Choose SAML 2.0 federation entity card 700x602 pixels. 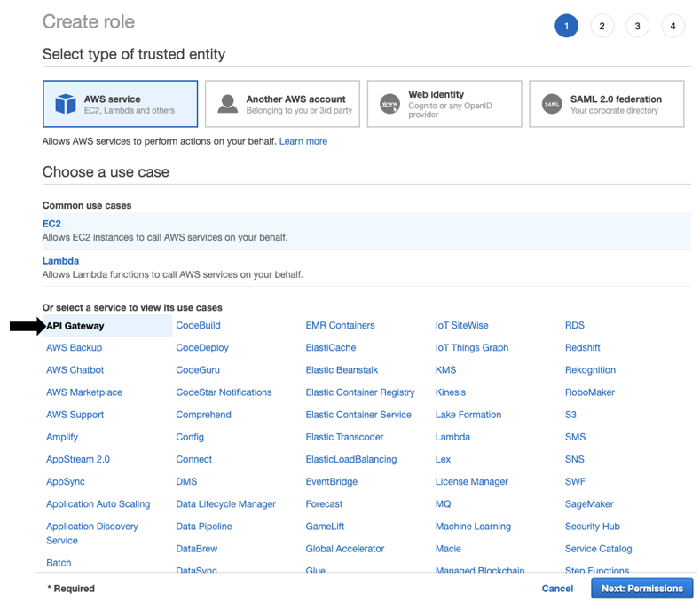pyautogui.click(x=607, y=104)
